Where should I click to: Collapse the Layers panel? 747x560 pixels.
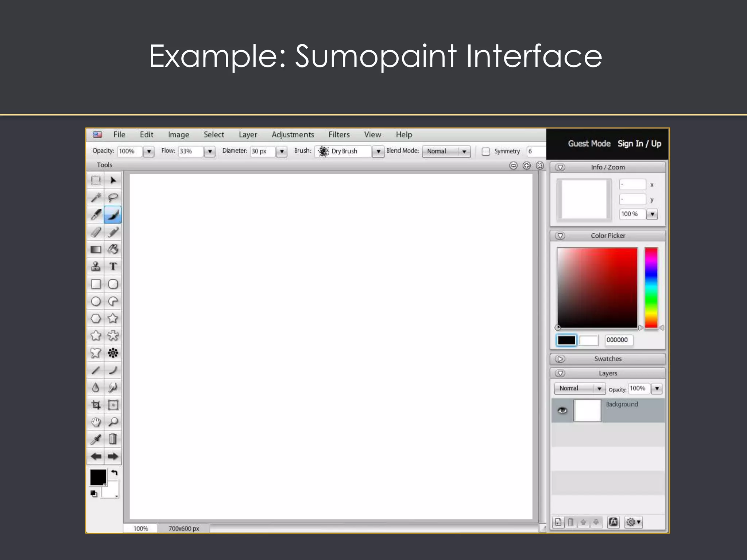pyautogui.click(x=560, y=373)
